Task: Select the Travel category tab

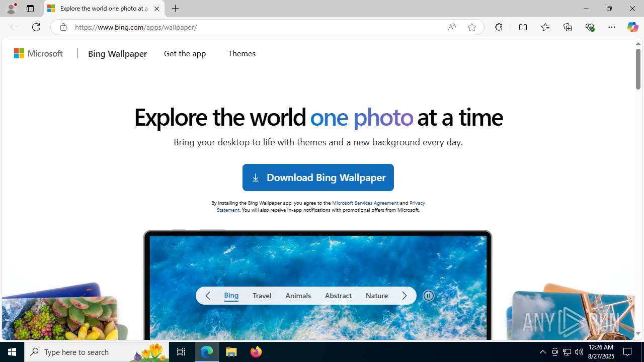Action: coord(262,296)
